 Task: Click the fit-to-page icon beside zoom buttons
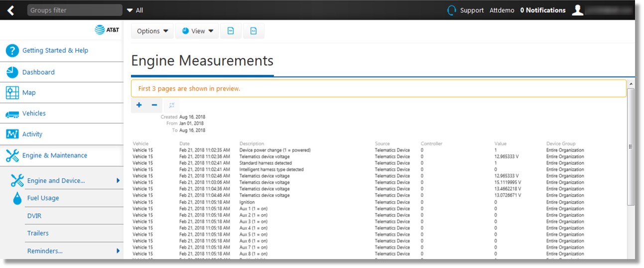(171, 105)
